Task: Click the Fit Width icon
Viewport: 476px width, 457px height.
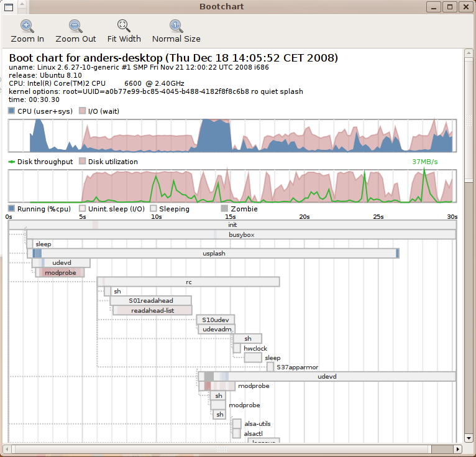Action: 124,26
